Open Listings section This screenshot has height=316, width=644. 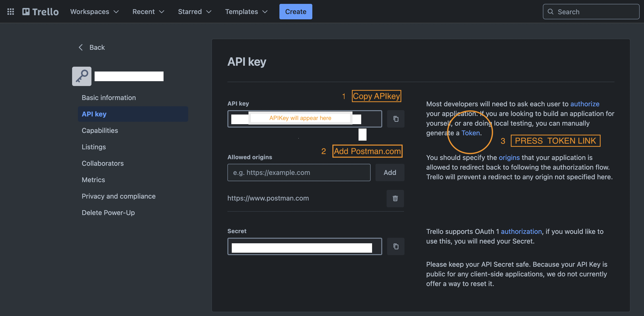click(133, 147)
